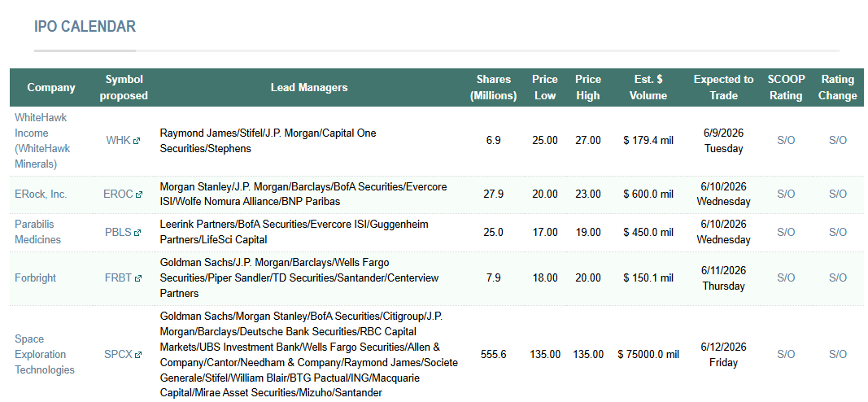Click ERock's 6/10/2026 Wednesday date cell
Image resolution: width=868 pixels, height=402 pixels.
tap(723, 194)
